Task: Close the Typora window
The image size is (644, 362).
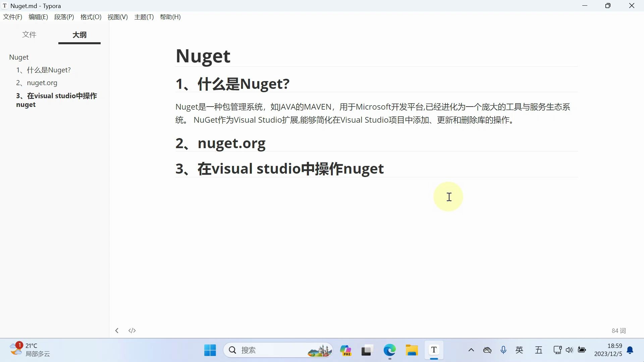Action: [x=632, y=6]
